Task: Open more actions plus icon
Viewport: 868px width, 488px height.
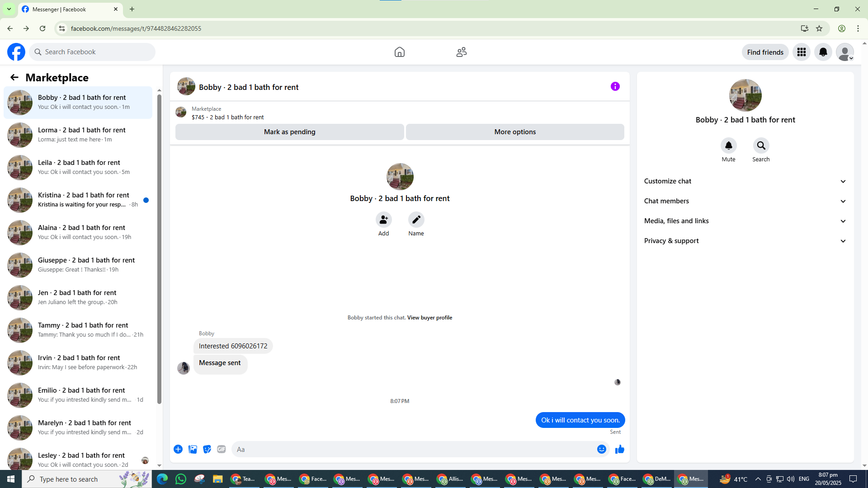Action: [x=178, y=449]
